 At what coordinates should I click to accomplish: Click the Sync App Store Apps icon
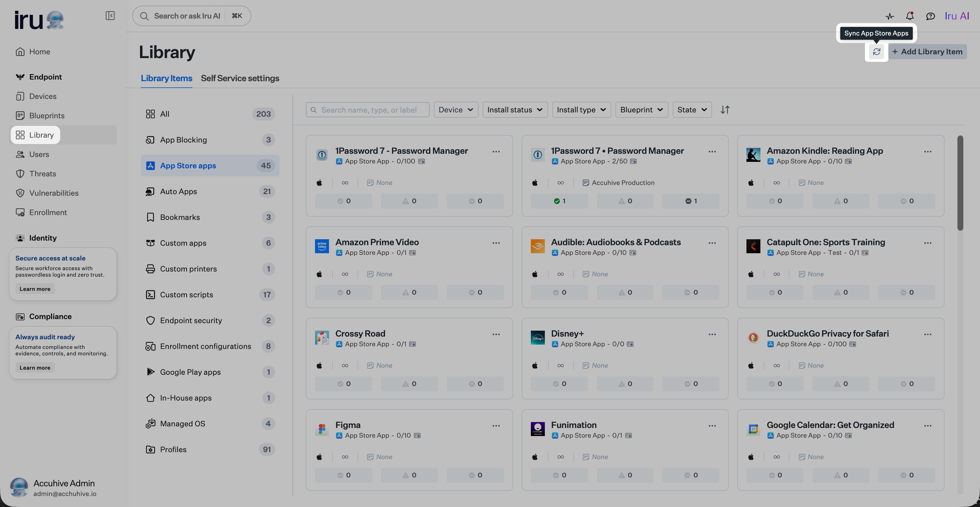pyautogui.click(x=877, y=52)
